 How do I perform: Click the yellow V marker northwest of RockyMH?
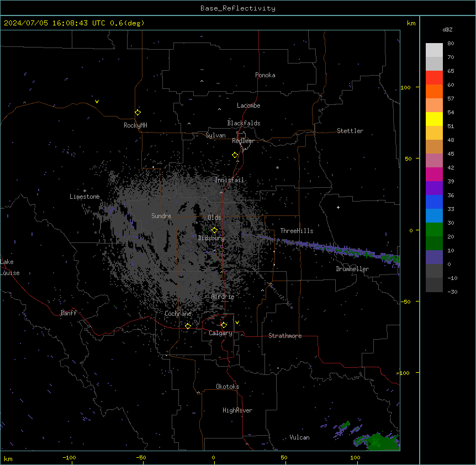pos(97,102)
